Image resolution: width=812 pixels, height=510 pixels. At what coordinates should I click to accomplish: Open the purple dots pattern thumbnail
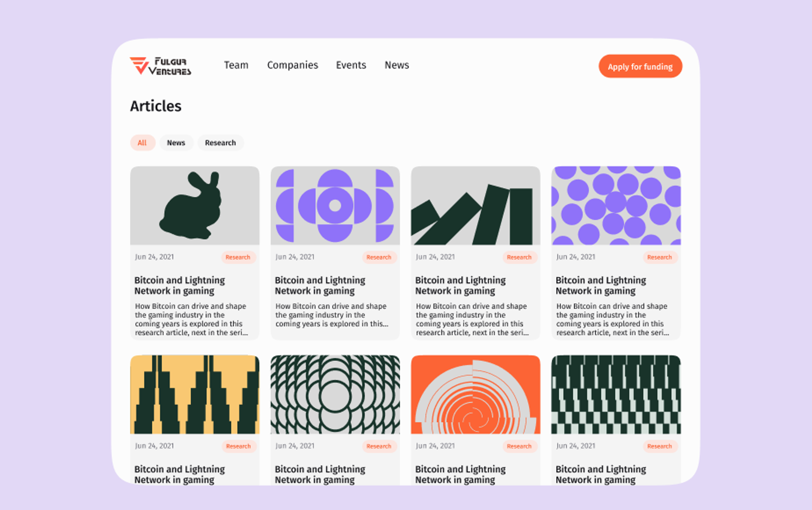tap(616, 205)
